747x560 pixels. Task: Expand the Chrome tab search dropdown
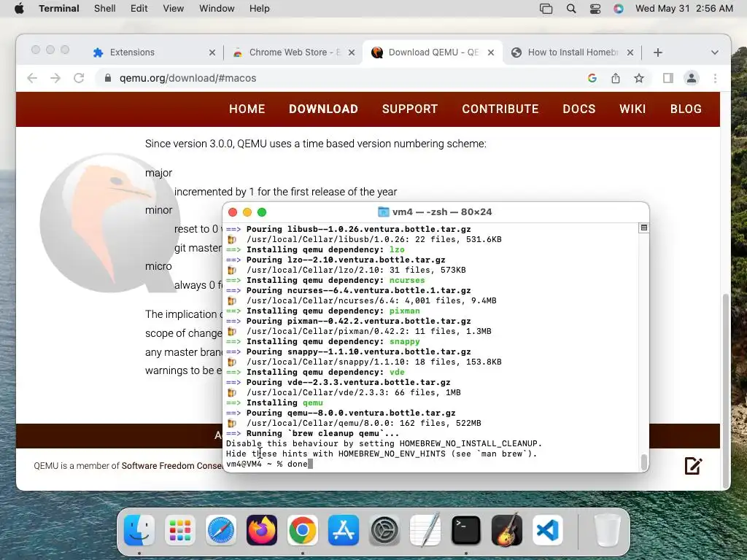pos(715,52)
